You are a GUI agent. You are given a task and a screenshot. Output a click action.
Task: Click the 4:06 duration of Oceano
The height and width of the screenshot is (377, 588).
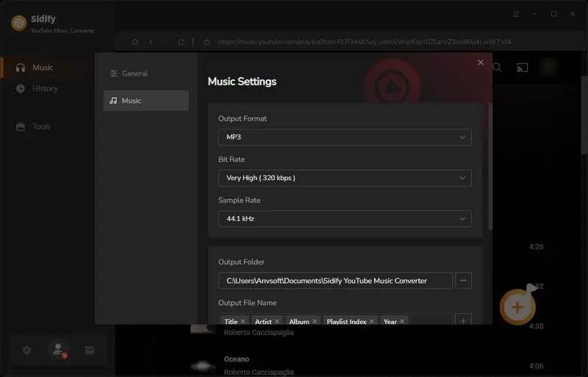pos(537,366)
